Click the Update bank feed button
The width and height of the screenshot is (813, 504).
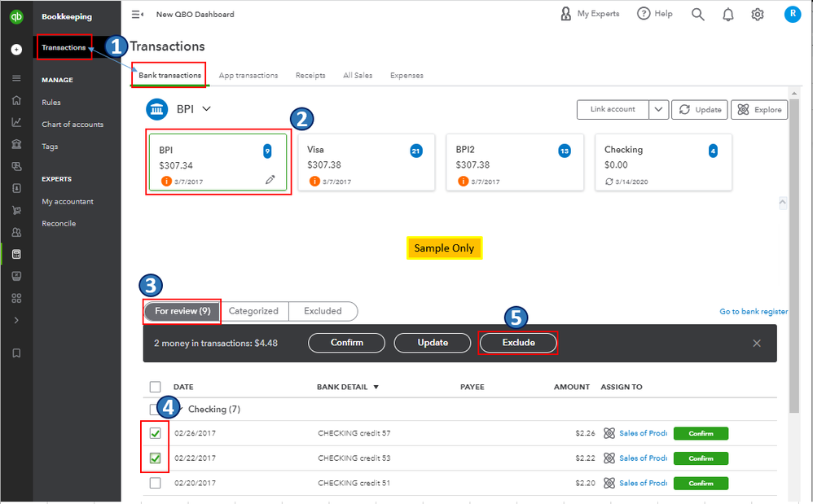(700, 110)
